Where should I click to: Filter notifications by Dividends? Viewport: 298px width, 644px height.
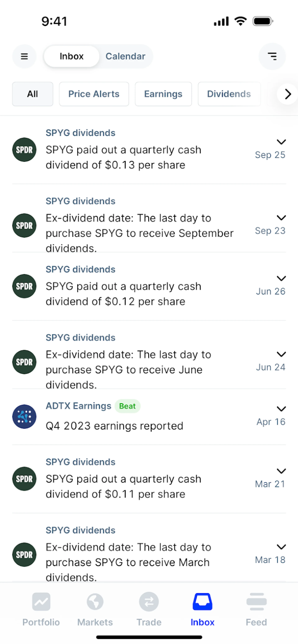[x=229, y=94]
